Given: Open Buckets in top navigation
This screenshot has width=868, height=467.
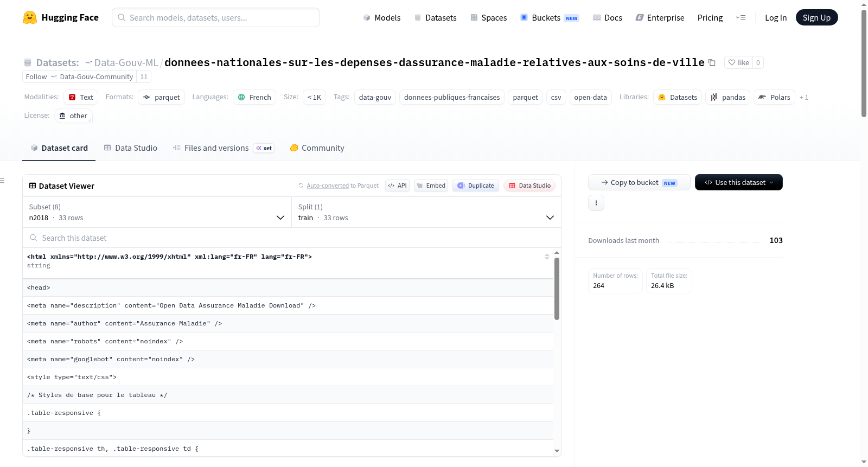Looking at the screenshot, I should pyautogui.click(x=550, y=17).
